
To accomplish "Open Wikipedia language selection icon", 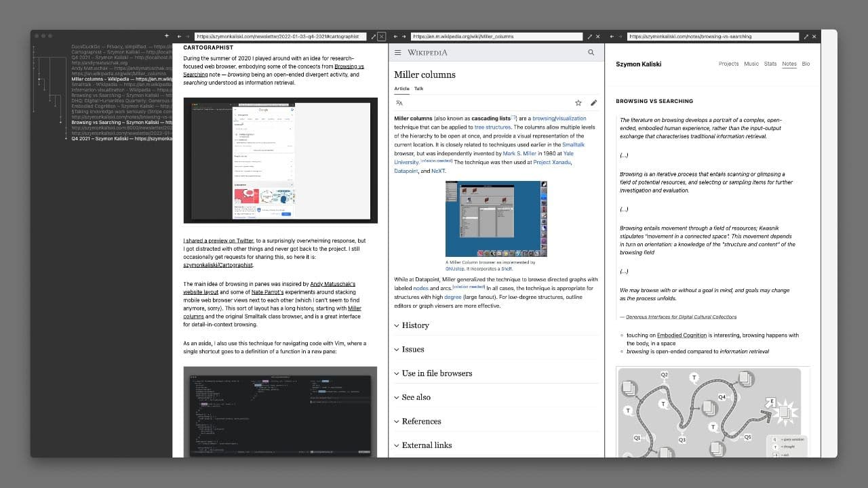I will coord(399,103).
